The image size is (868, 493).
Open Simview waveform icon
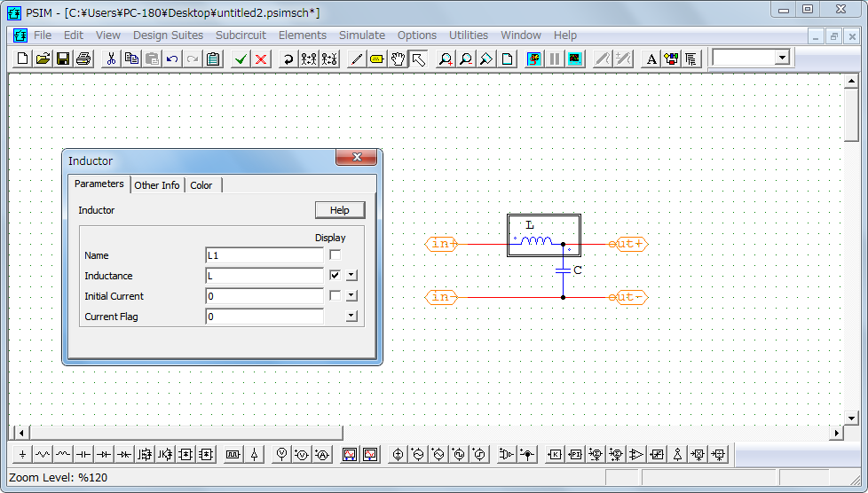coord(574,59)
